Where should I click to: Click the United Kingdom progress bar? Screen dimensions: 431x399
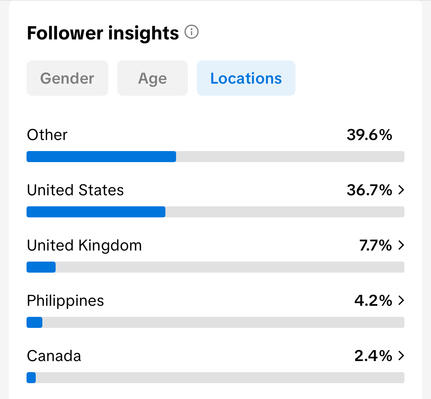tap(215, 267)
